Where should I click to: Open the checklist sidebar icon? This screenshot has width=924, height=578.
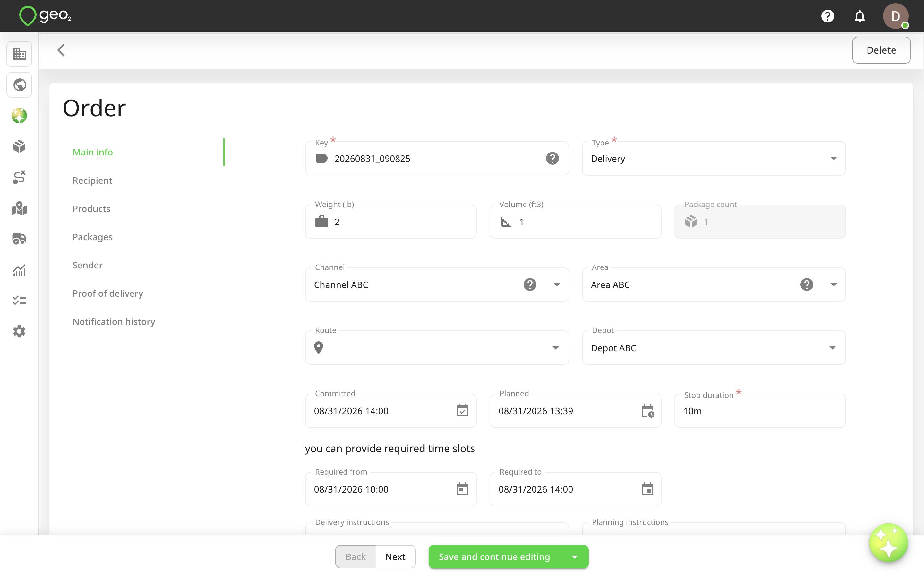tap(20, 301)
